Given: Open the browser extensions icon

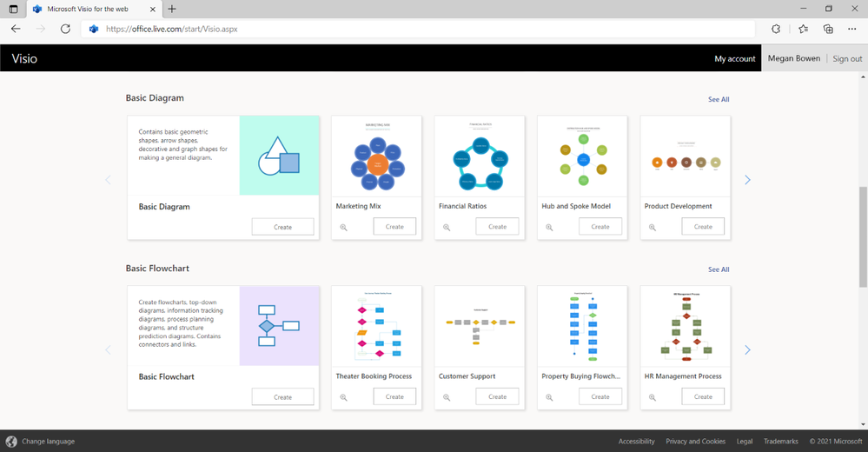Looking at the screenshot, I should click(776, 29).
